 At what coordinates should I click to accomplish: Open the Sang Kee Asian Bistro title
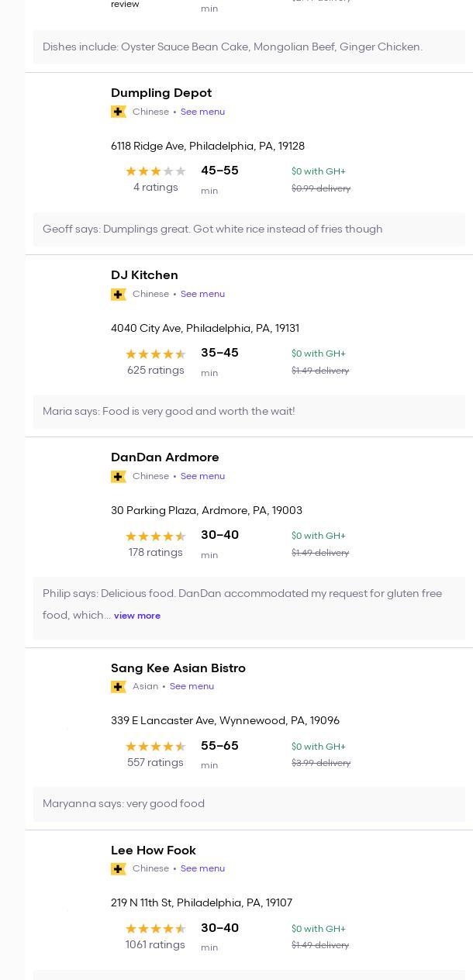coord(178,668)
